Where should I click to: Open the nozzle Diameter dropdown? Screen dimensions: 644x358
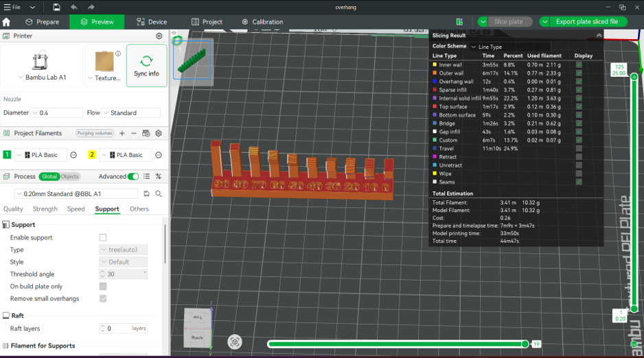point(57,112)
